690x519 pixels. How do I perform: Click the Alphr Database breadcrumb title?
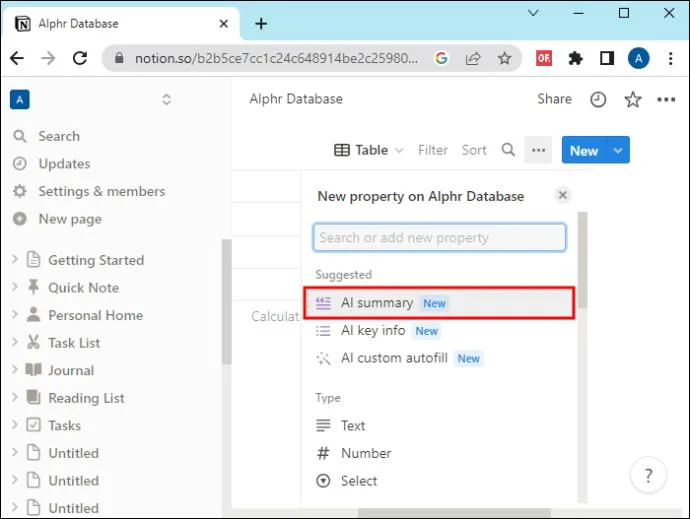(x=296, y=99)
